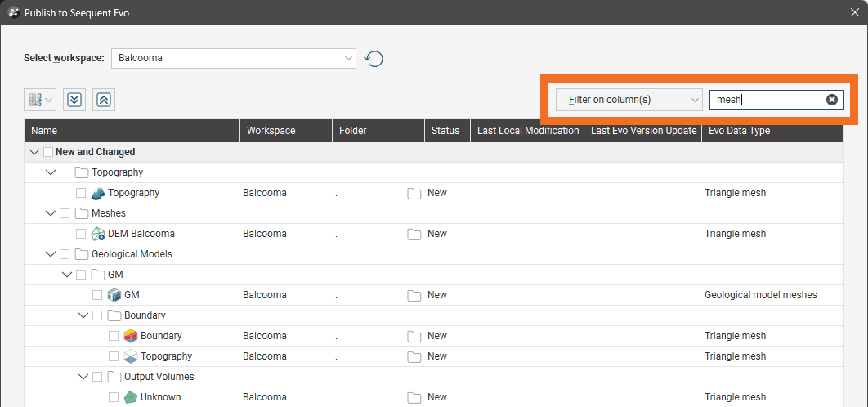Open the column chooser icon menu
Screen dimensions: 868x407
tap(39, 100)
